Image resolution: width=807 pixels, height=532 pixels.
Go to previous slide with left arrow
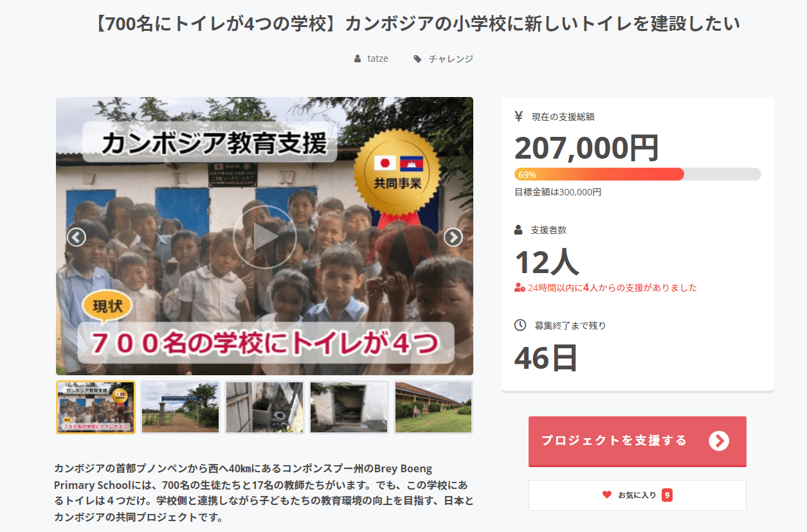coord(77,237)
